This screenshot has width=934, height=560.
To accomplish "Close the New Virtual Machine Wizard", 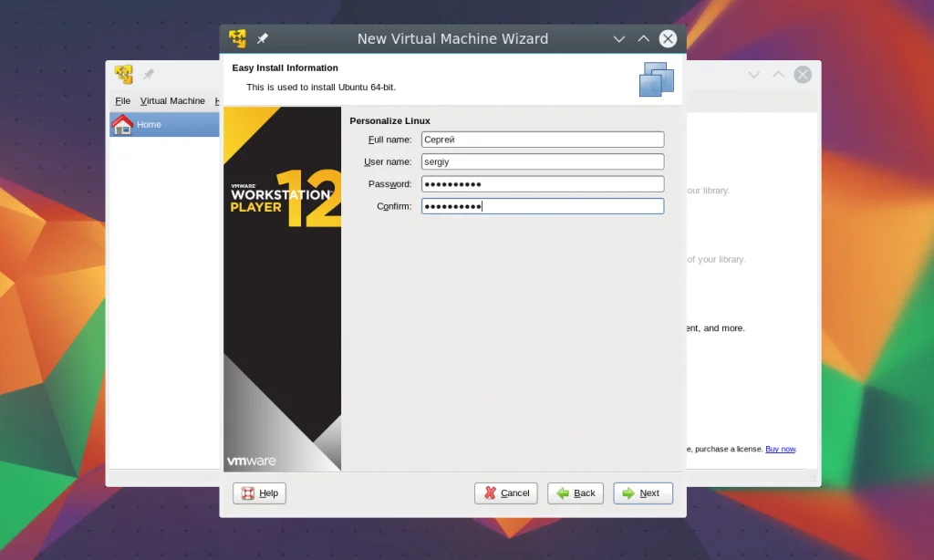I will coord(668,39).
